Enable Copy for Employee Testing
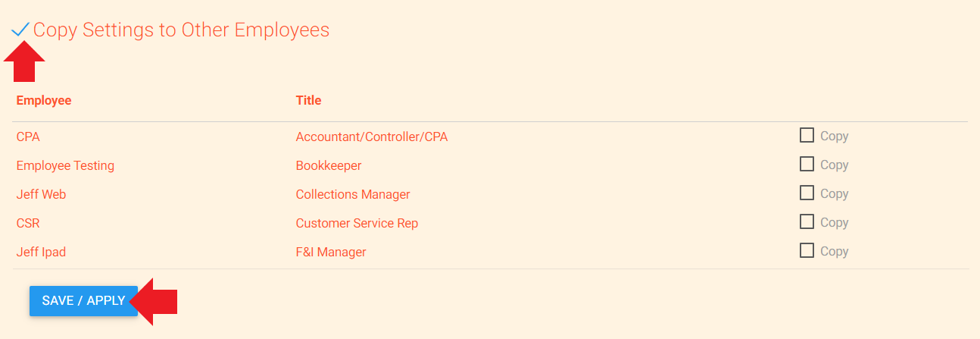Screen dimensions: 980x339 pyautogui.click(x=807, y=164)
